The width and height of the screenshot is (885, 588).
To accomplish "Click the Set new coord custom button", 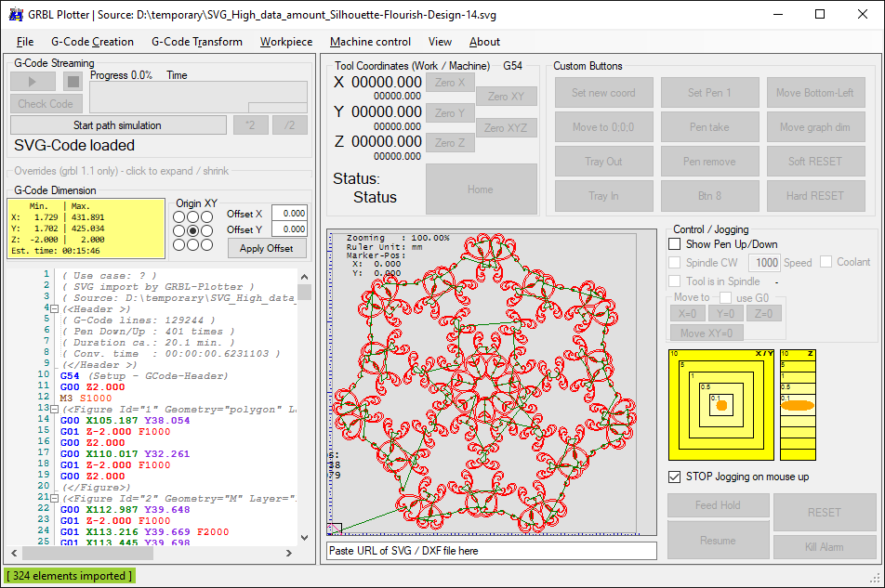I will [604, 93].
